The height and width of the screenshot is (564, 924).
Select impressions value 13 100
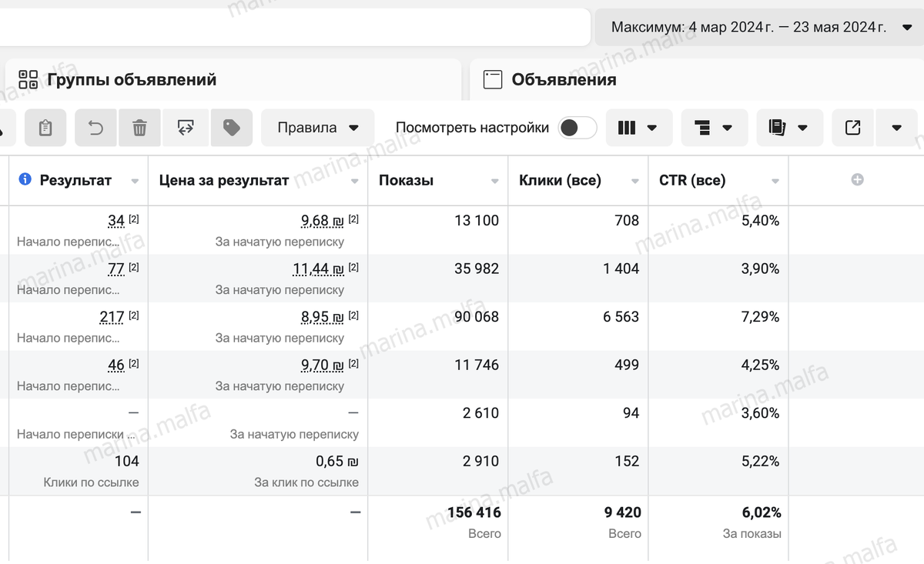tap(477, 221)
